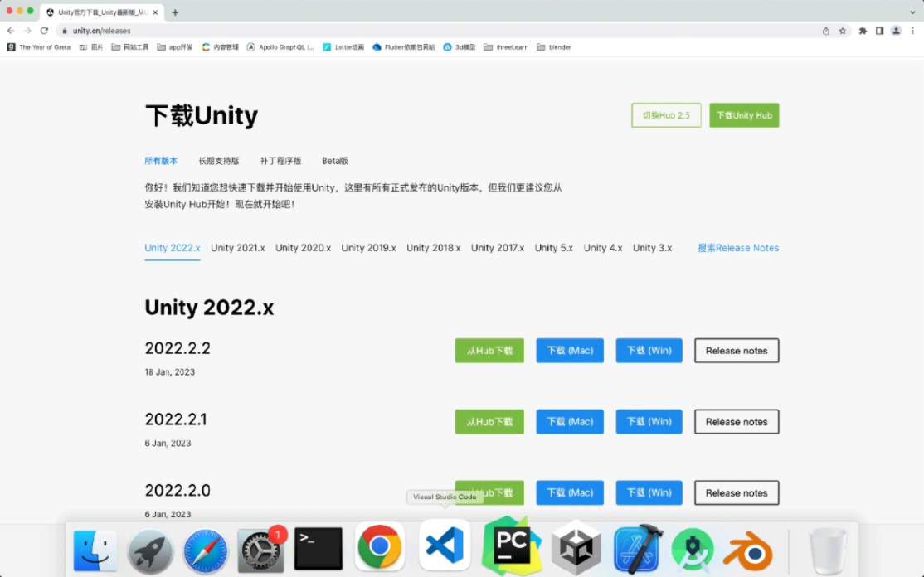Toggle the bookmark star for this page

click(843, 30)
